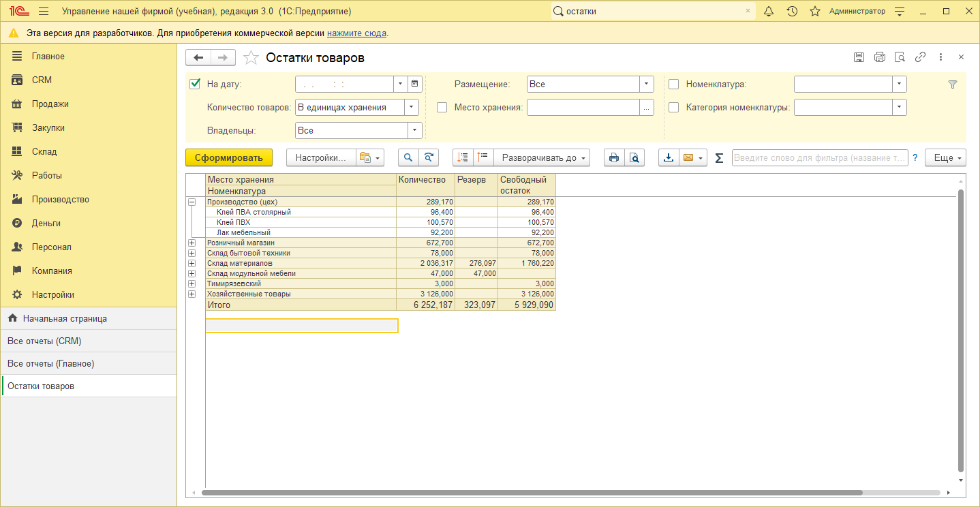The image size is (980, 507).
Task: Open the Производство section
Action: (x=89, y=199)
